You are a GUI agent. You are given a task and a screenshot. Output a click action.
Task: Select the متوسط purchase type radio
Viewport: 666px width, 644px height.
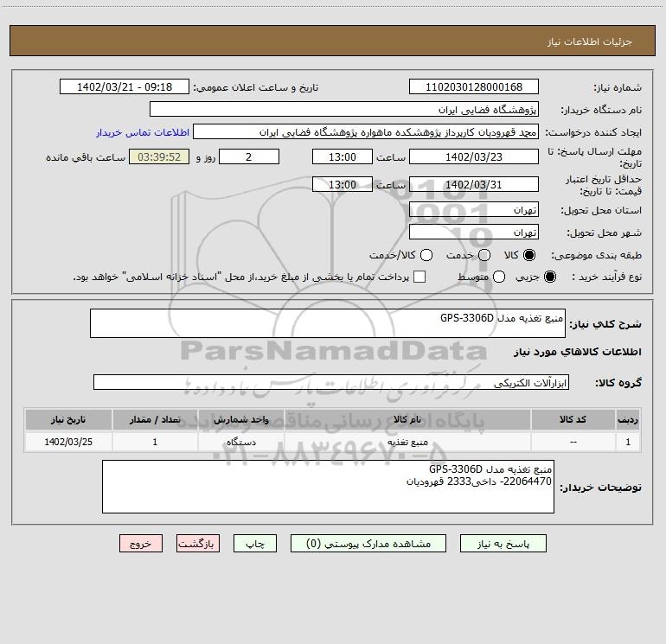(x=499, y=277)
